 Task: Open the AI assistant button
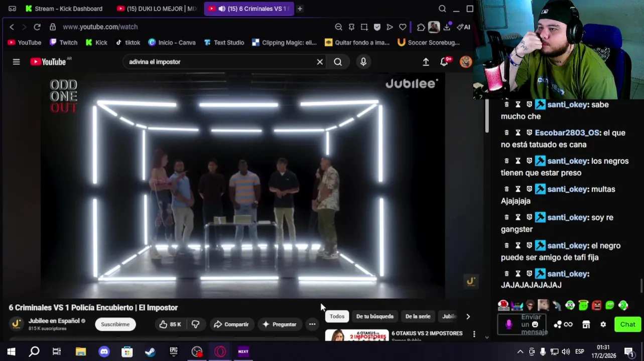tap(463, 27)
